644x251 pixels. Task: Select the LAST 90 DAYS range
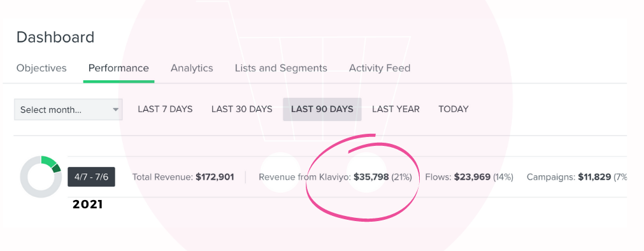point(322,110)
